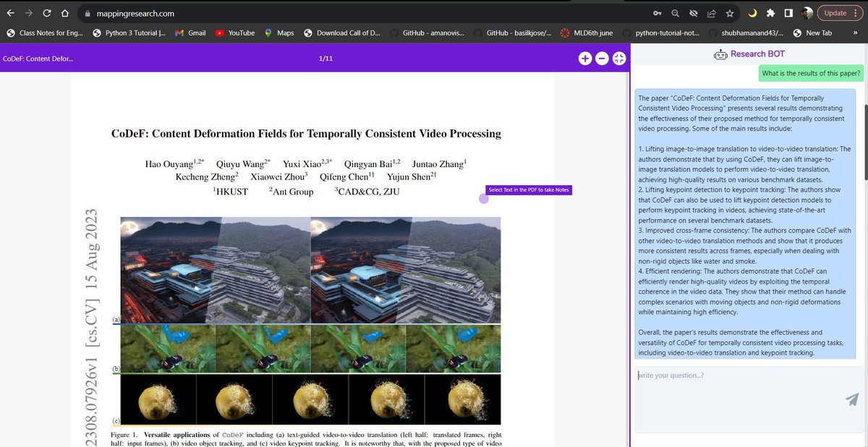Click the user message about paper results
The image size is (868, 447).
[x=811, y=73]
